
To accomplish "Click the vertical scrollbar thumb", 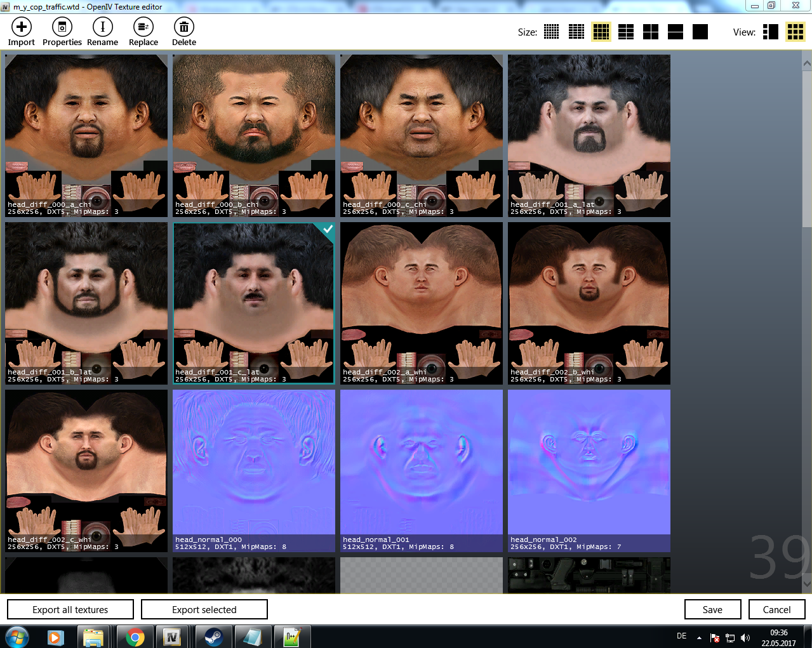I will [807, 148].
